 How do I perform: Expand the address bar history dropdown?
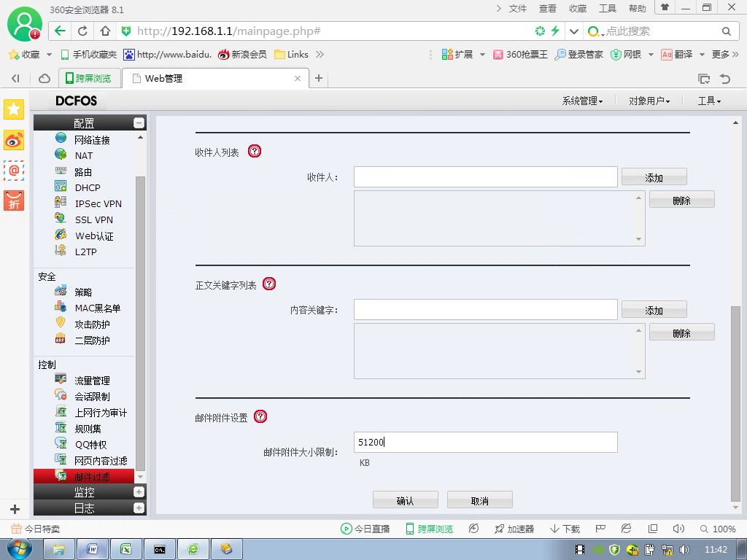(x=574, y=31)
